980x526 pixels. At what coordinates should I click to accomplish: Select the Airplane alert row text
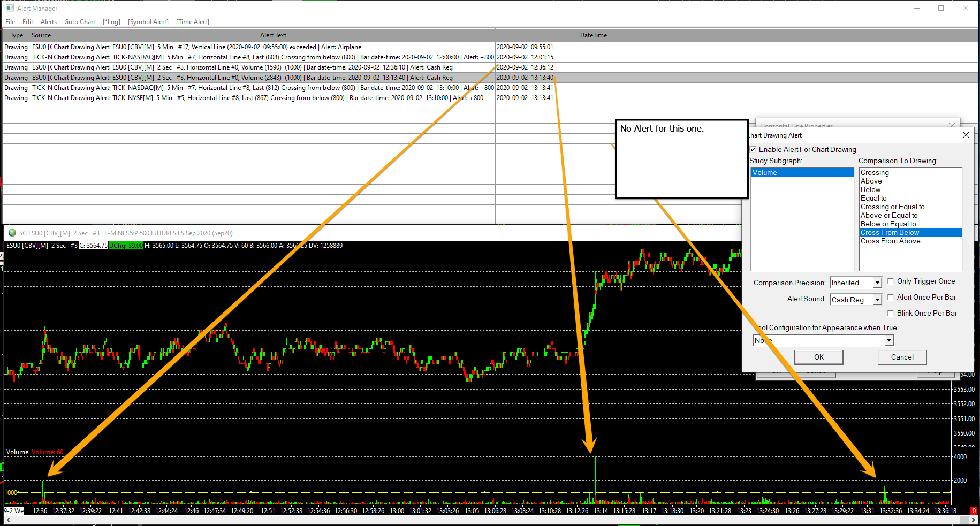pyautogui.click(x=207, y=47)
